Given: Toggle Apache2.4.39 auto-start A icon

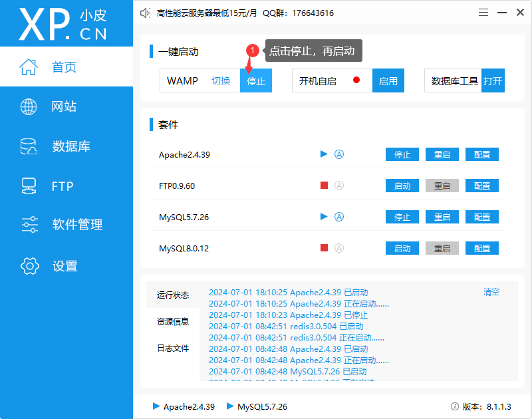Looking at the screenshot, I should click(339, 154).
